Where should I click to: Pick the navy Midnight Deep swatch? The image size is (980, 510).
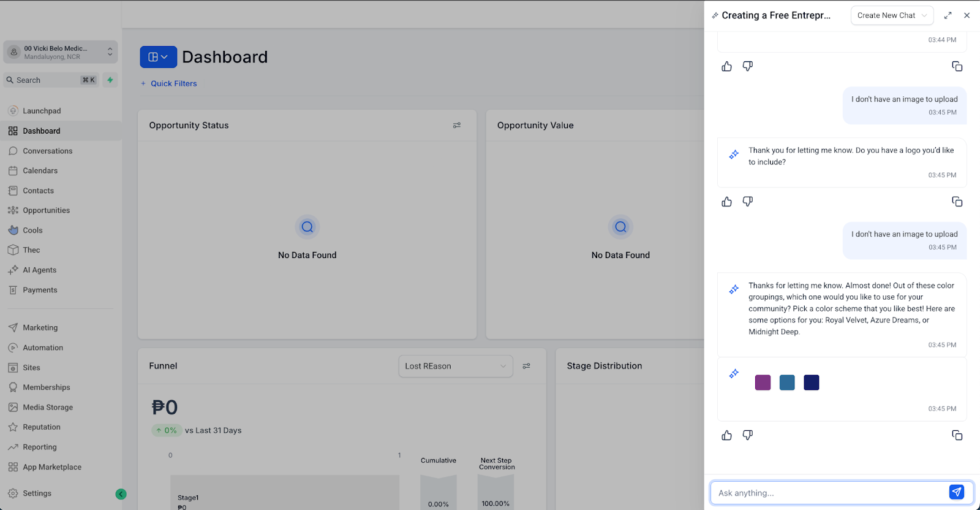812,382
